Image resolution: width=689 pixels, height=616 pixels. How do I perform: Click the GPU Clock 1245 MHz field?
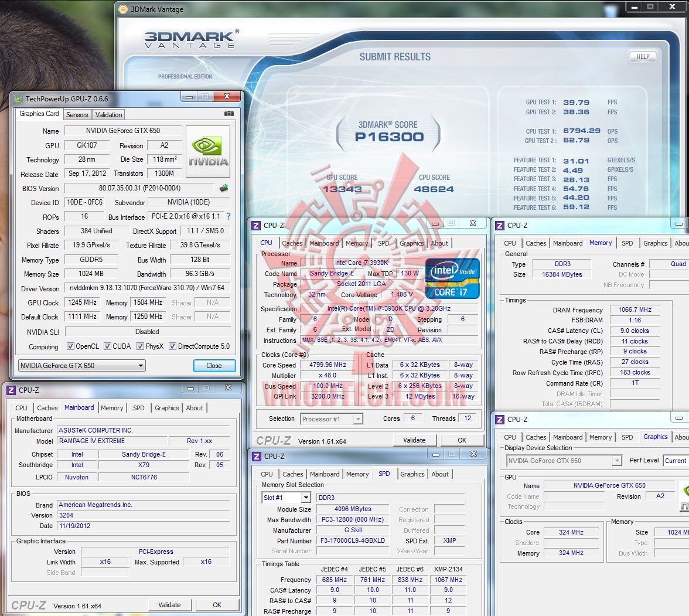pos(82,302)
